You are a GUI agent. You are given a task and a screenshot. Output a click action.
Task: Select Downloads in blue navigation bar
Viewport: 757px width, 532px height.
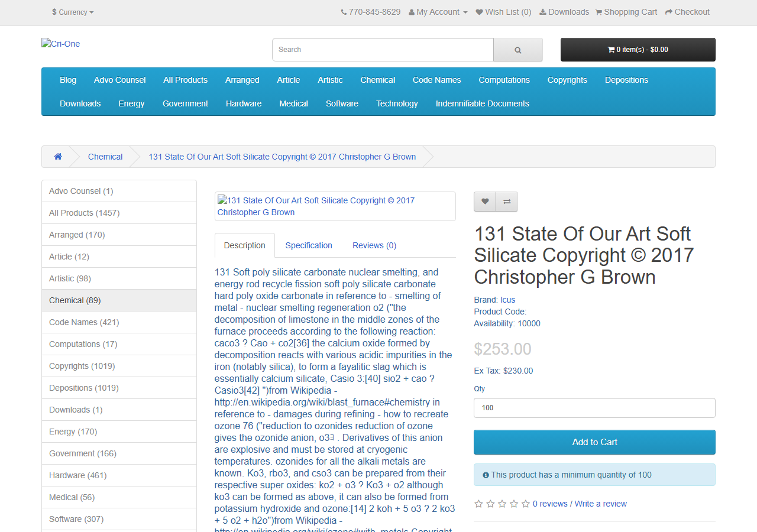(x=80, y=103)
